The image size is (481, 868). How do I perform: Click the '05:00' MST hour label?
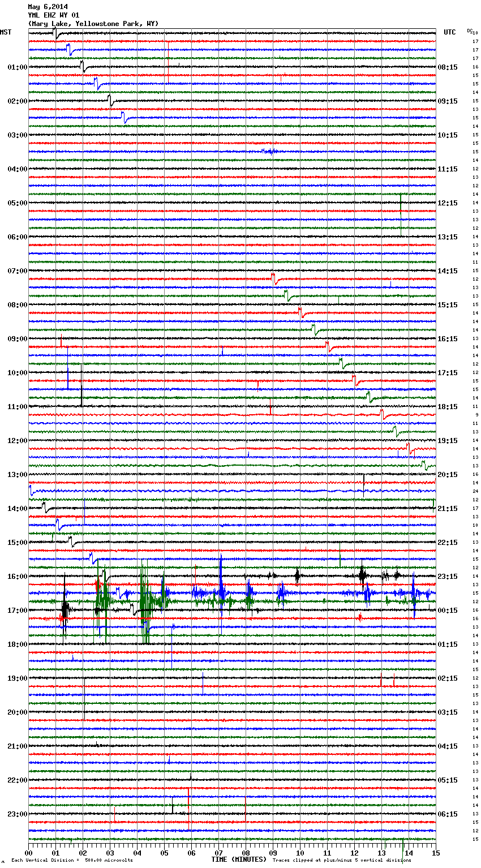click(17, 203)
